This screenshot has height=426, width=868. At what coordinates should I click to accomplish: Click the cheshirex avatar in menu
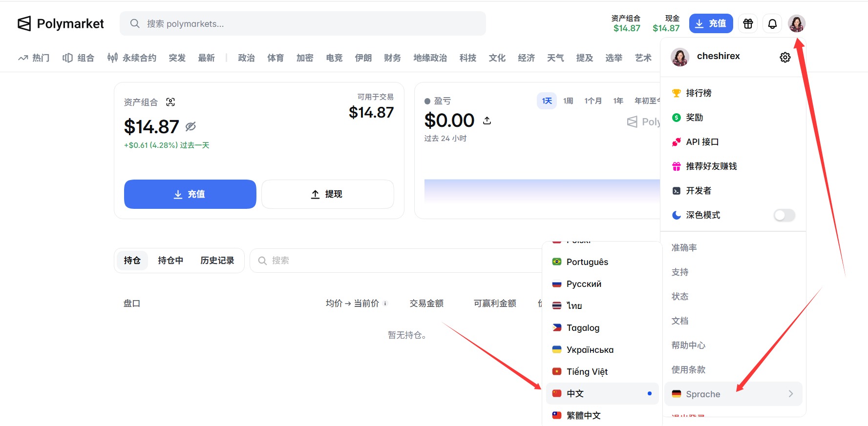680,57
